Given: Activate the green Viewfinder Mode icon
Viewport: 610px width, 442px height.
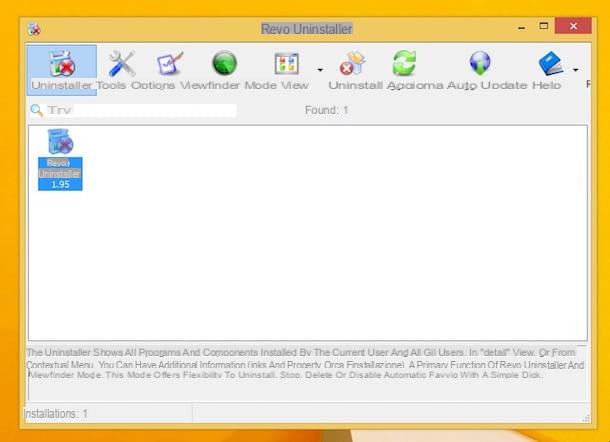Looking at the screenshot, I should tap(224, 63).
